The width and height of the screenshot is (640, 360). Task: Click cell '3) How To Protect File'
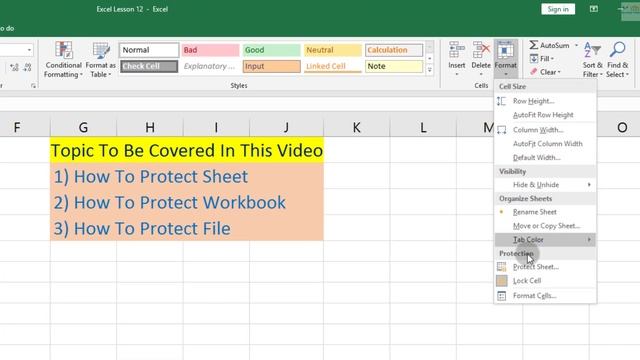[187, 228]
